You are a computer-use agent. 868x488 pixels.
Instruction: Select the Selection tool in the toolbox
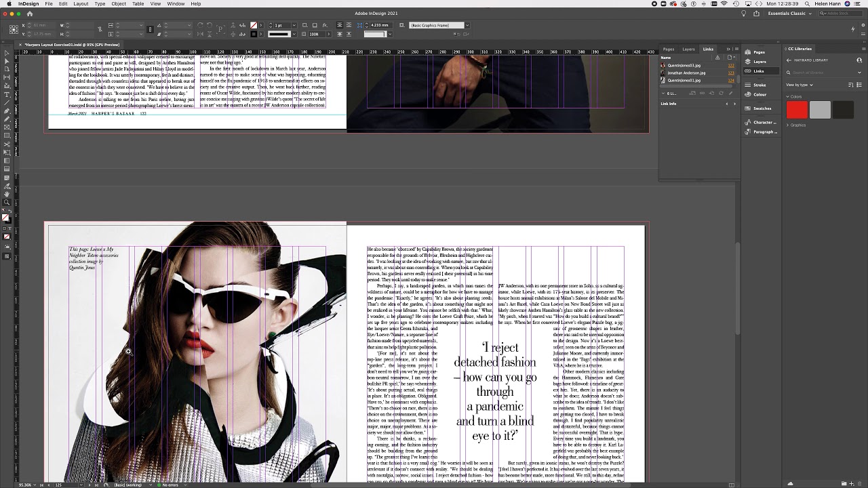pyautogui.click(x=7, y=53)
